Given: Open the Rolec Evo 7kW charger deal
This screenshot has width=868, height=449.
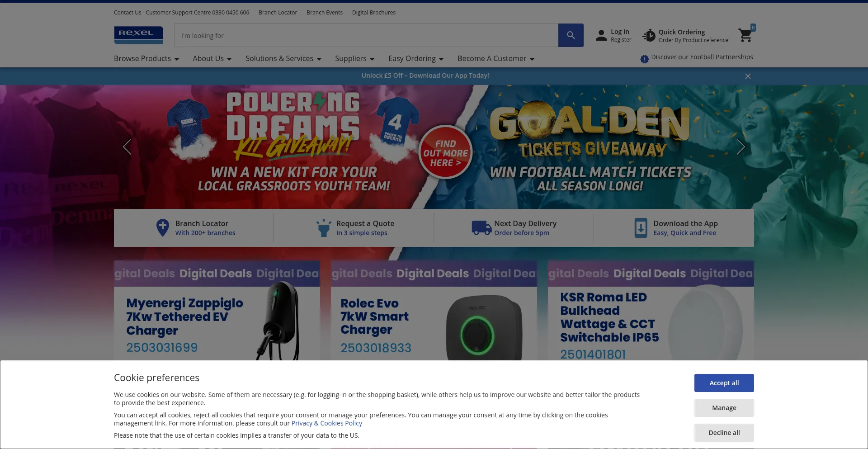Looking at the screenshot, I should click(434, 317).
